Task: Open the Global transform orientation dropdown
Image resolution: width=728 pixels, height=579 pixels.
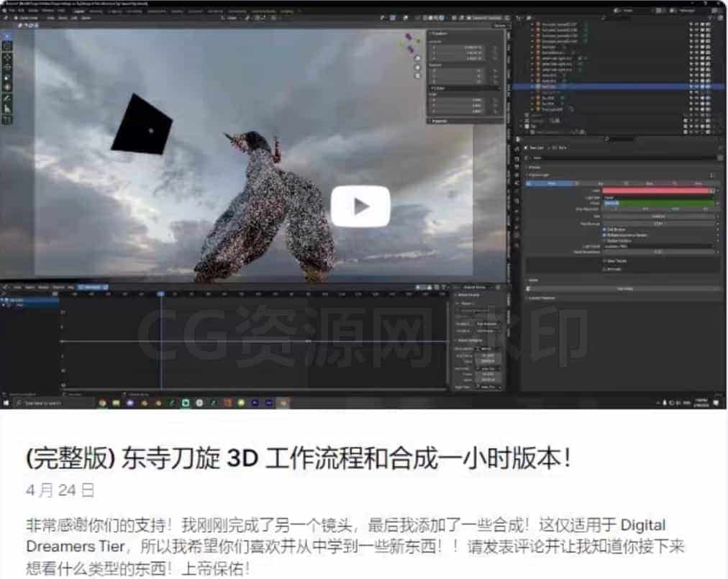Action: 231,18
